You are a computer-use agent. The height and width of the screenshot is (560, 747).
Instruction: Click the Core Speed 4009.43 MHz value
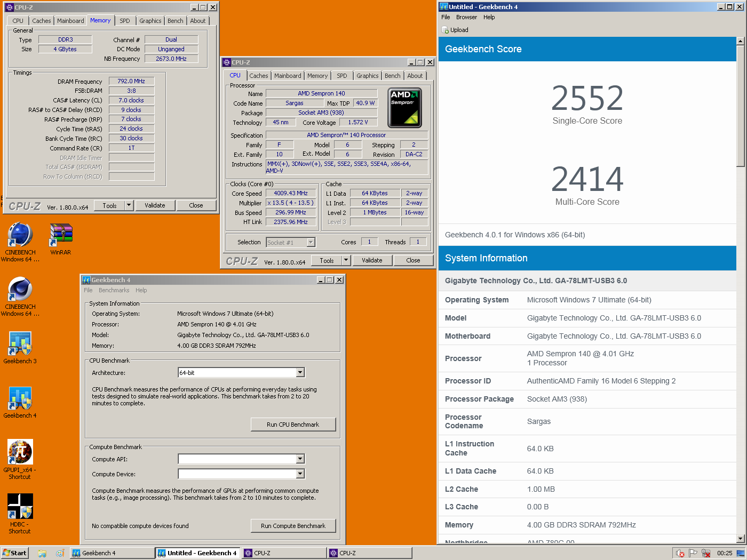[291, 194]
